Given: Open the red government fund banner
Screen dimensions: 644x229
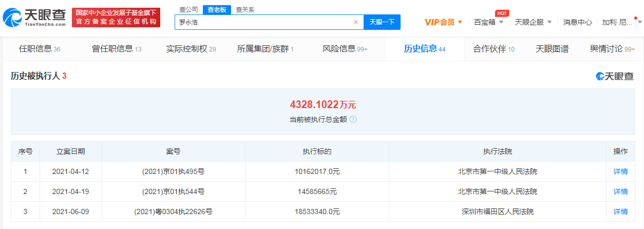Looking at the screenshot, I should point(116,17).
